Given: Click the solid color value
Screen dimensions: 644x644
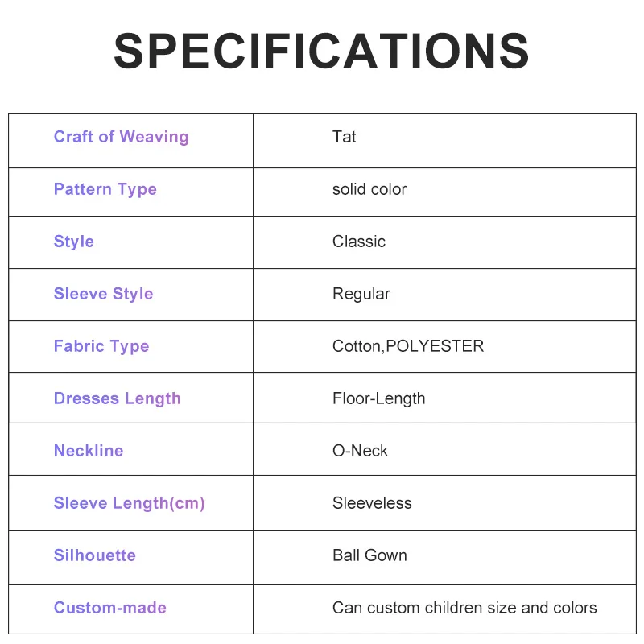Looking at the screenshot, I should pos(369,189).
